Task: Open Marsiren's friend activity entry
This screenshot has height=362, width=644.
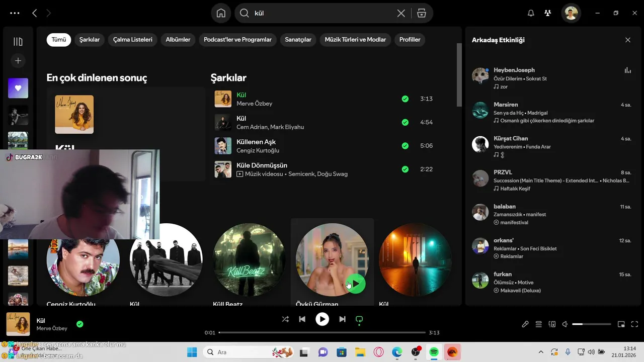Action: tap(552, 113)
